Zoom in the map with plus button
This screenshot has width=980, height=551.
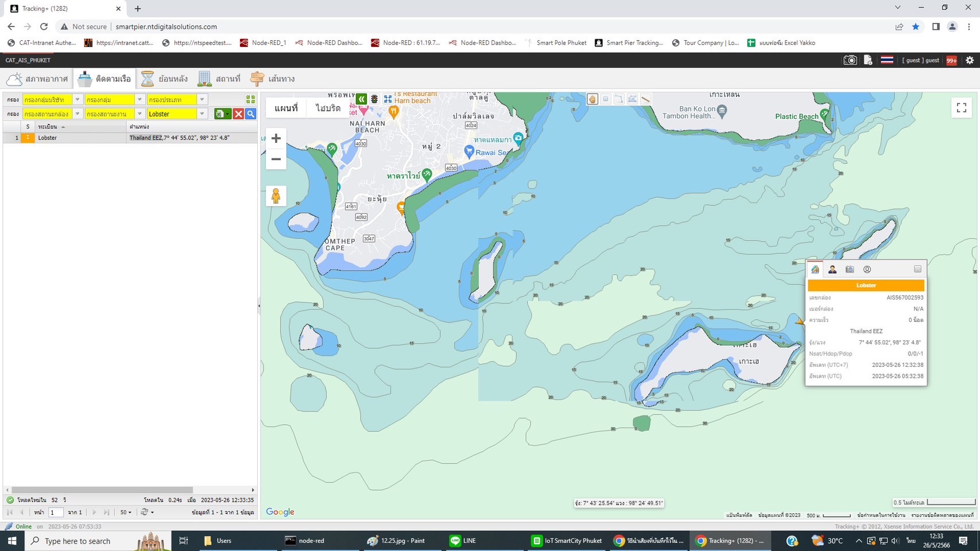(276, 138)
